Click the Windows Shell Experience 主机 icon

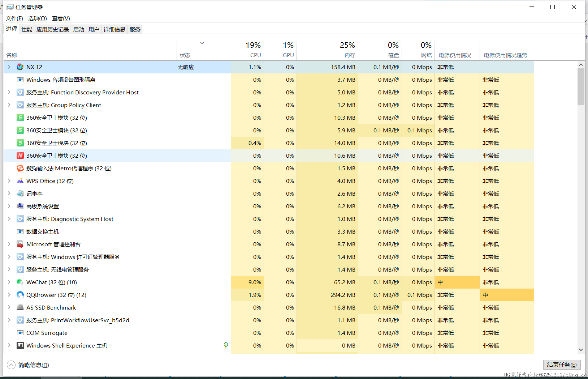pyautogui.click(x=20, y=345)
